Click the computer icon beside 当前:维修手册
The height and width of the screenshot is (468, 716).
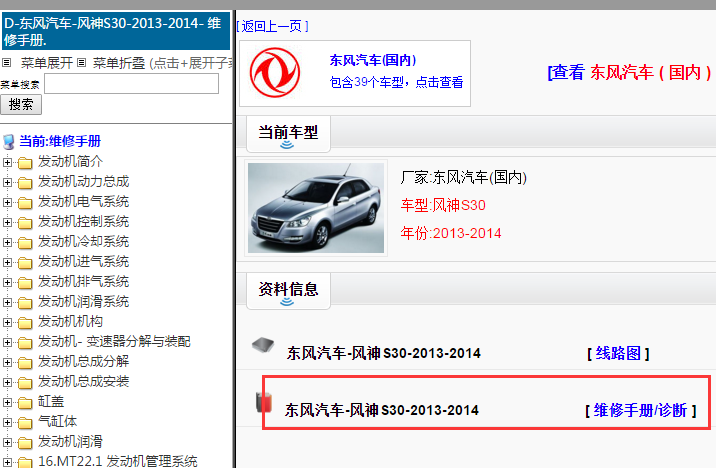(9, 142)
